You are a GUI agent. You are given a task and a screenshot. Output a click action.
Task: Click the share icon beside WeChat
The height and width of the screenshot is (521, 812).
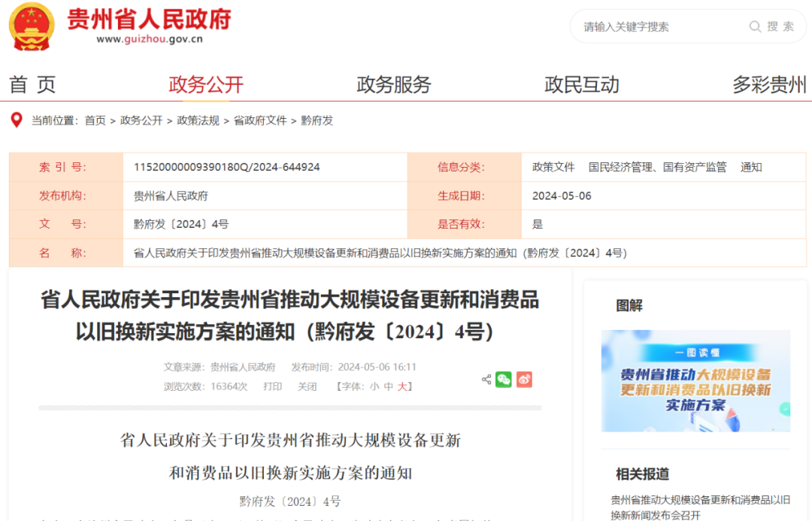coord(486,380)
